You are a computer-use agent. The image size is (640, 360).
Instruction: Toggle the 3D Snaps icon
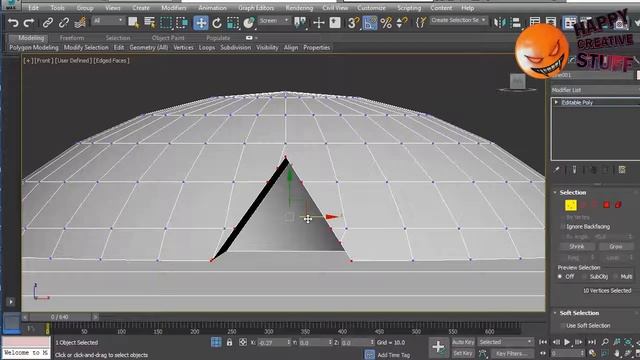click(x=353, y=22)
